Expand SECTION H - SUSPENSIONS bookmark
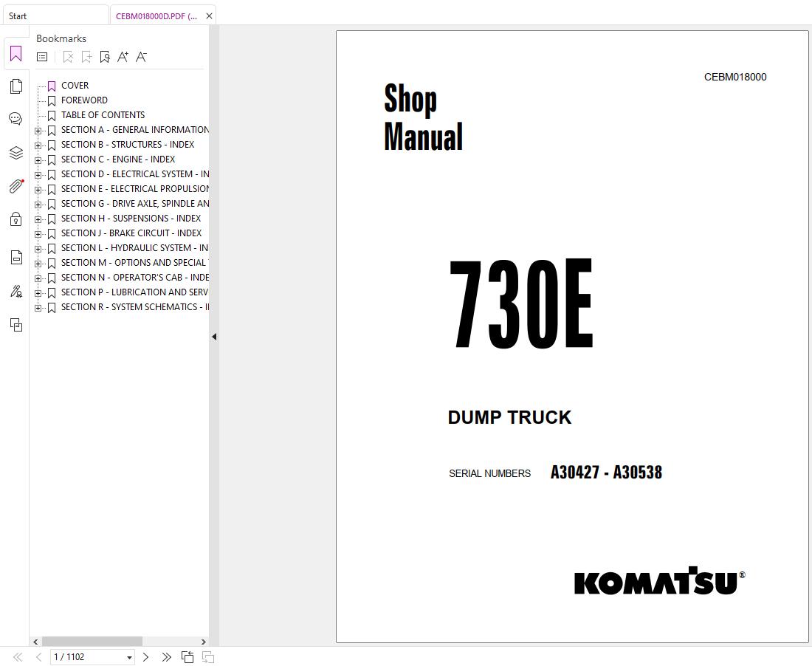Image resolution: width=812 pixels, height=666 pixels. tap(38, 219)
